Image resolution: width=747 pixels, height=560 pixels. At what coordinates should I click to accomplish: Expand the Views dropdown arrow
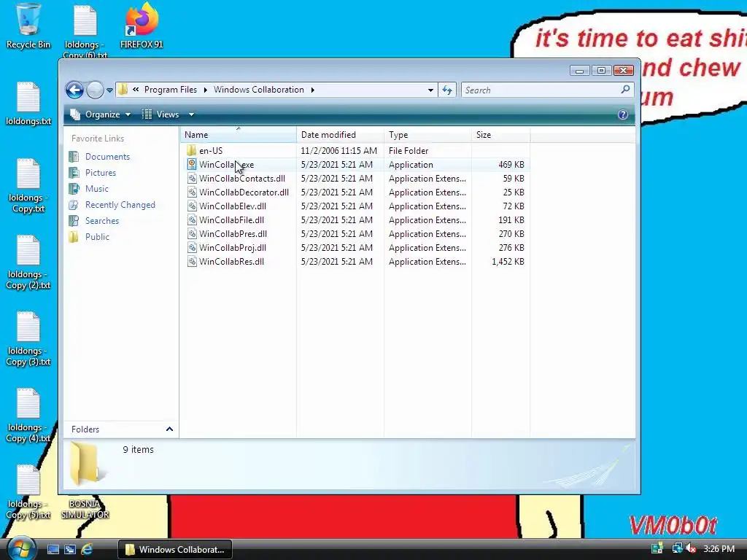pos(191,114)
